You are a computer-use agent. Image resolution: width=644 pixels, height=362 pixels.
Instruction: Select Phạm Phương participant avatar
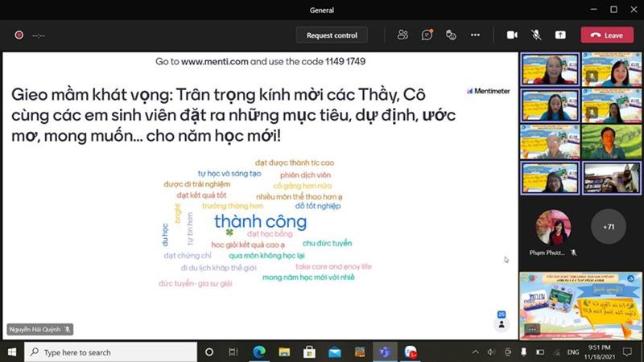553,227
